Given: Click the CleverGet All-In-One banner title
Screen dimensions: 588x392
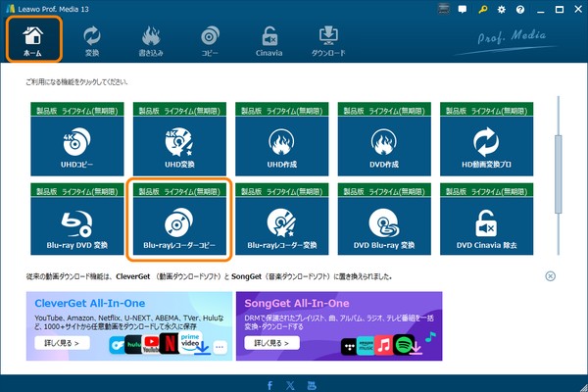Looking at the screenshot, I should tap(89, 303).
